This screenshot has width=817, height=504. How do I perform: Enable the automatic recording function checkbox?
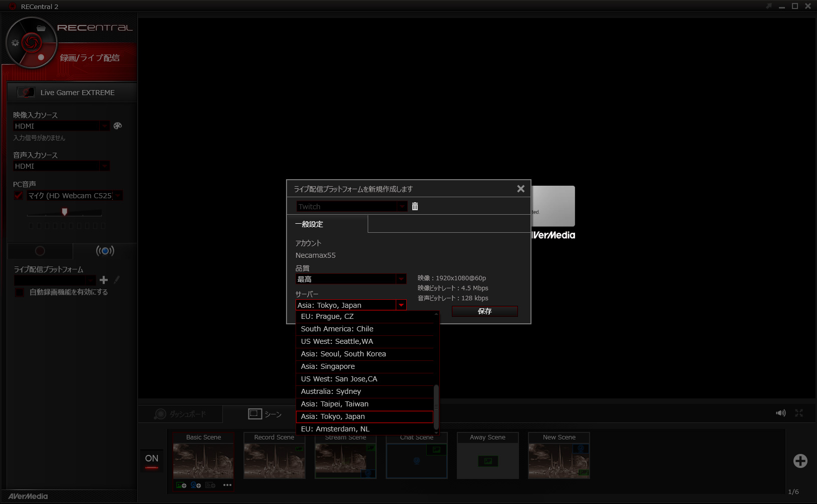tap(20, 292)
